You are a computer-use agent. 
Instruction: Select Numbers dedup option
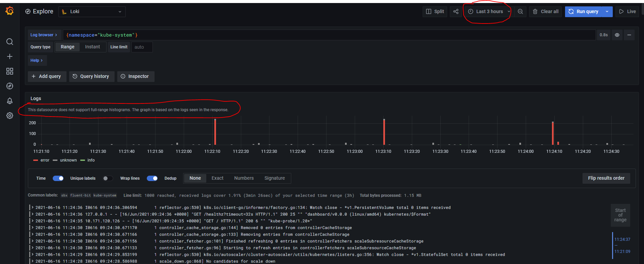(244, 178)
